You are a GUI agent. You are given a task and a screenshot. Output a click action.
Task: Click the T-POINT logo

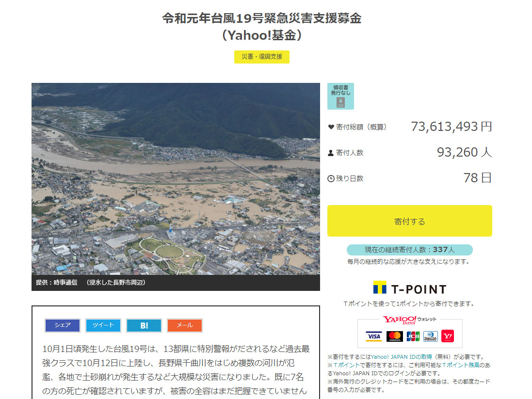[409, 289]
